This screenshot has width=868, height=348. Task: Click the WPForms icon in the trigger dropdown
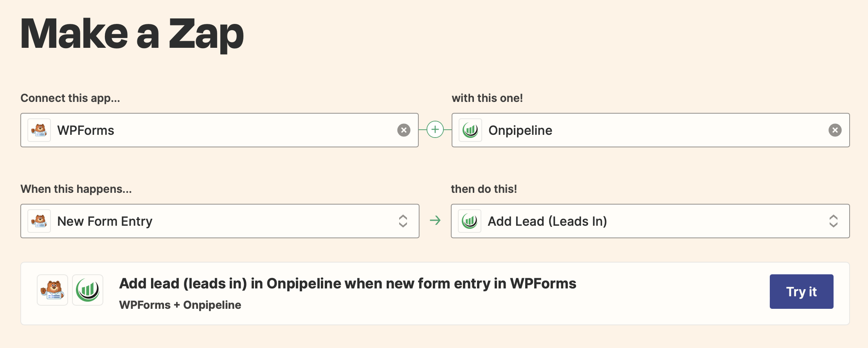(x=39, y=221)
